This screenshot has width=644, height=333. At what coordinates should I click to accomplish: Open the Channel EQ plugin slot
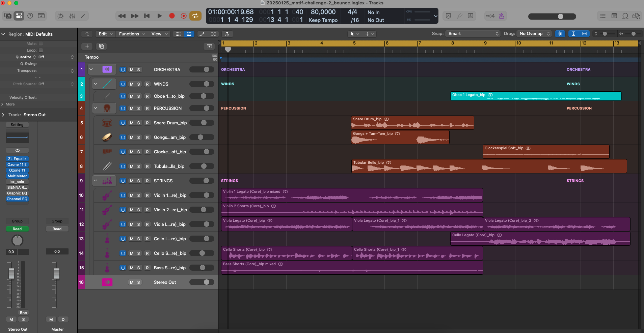(x=17, y=199)
